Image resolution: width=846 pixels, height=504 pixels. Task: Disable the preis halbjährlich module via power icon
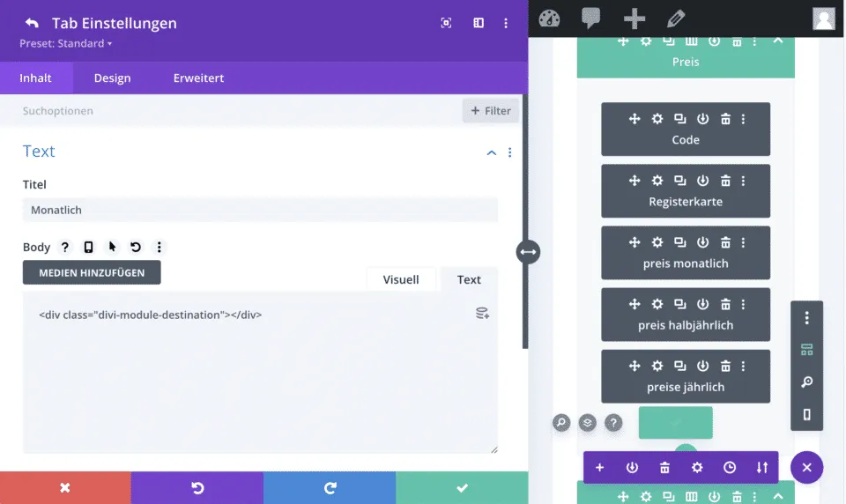(702, 304)
